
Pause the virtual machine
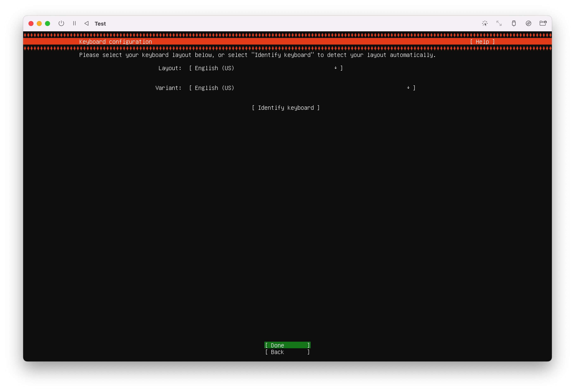click(x=74, y=24)
